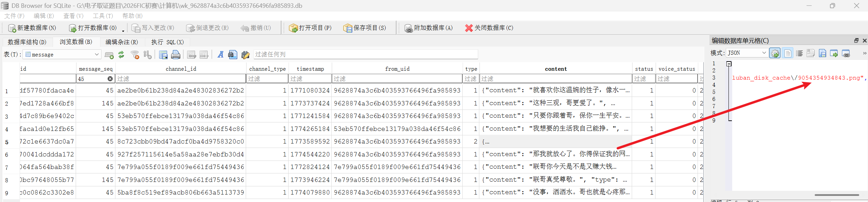Click the save table as displayed icon
The image size is (868, 202).
pyautogui.click(x=163, y=54)
